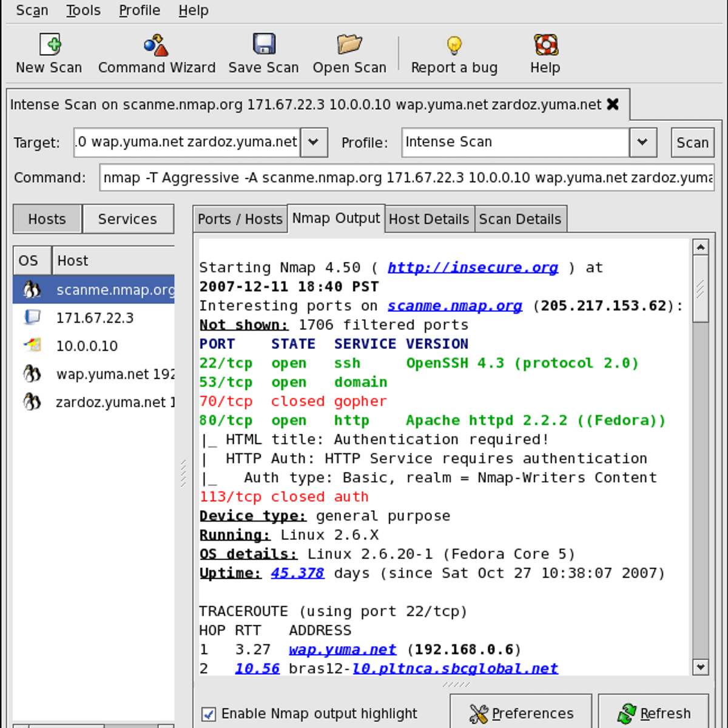
Task: Click the New Scan toolbar icon
Action: (x=50, y=45)
